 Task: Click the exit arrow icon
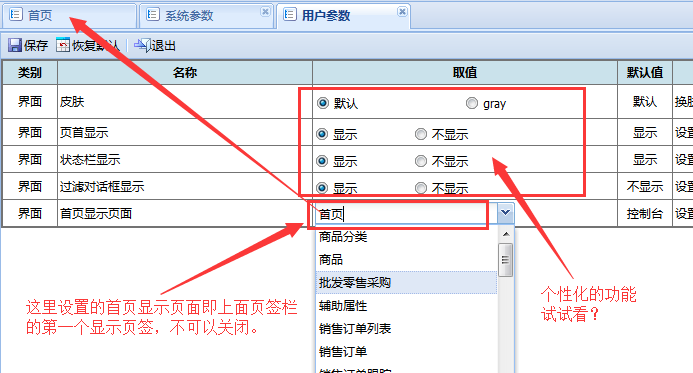click(x=142, y=45)
